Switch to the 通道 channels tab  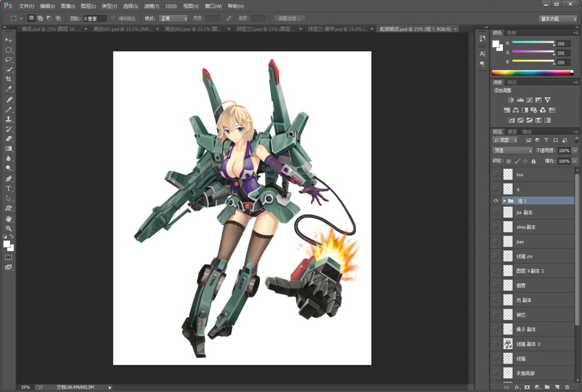(512, 132)
